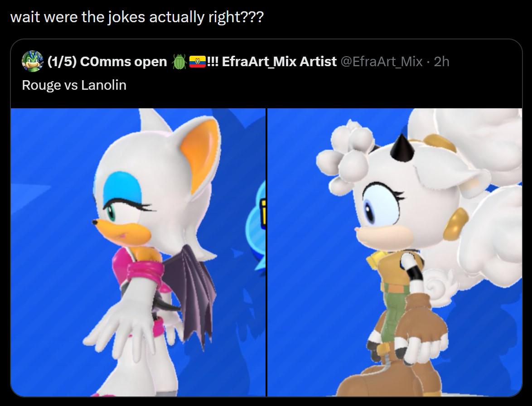The width and height of the screenshot is (532, 406).
Task: Click the "EfraArt_Mix Artist" name text
Action: (x=279, y=62)
